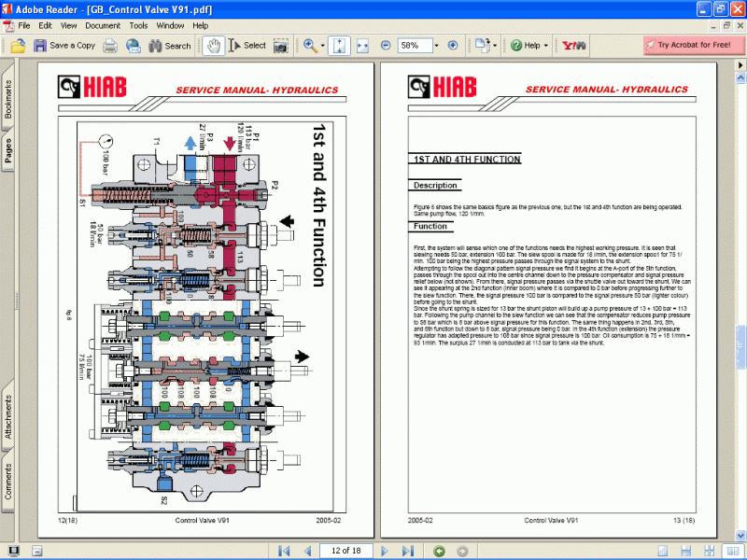Open the Tools menu
The width and height of the screenshot is (747, 560).
(x=138, y=26)
